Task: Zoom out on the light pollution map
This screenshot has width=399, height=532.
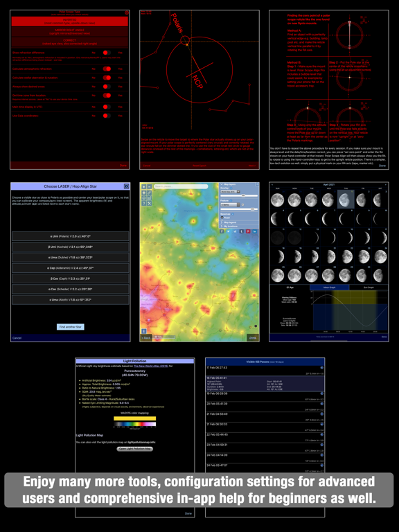Action: 150,186
